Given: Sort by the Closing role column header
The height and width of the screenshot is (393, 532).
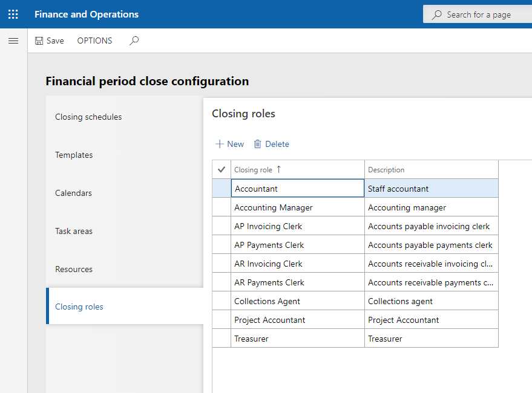Looking at the screenshot, I should (253, 170).
